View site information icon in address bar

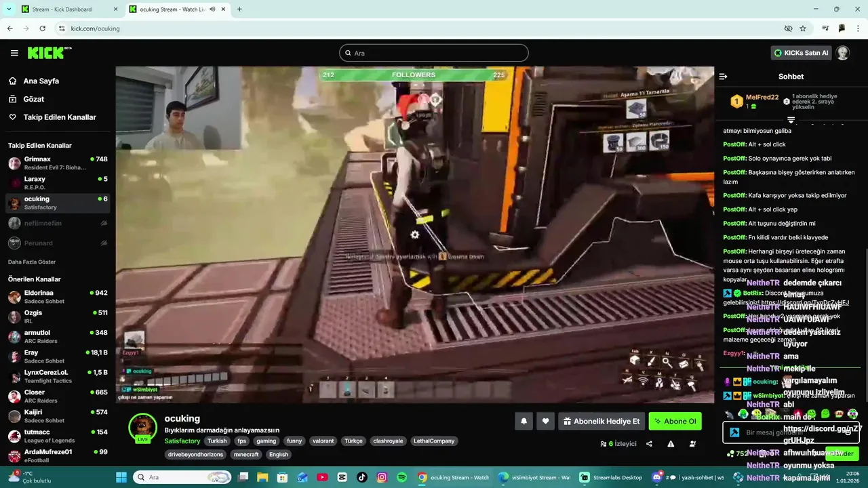click(62, 28)
